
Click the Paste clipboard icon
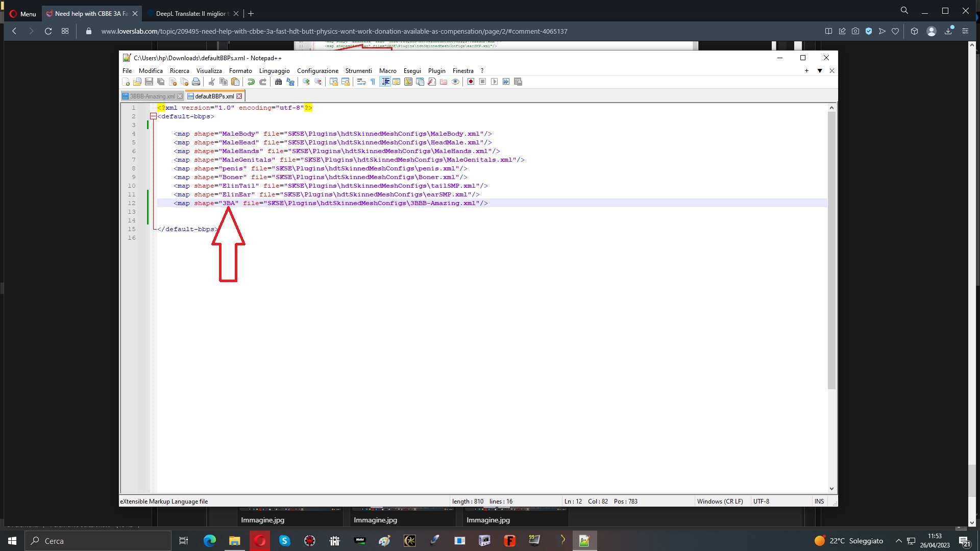tap(235, 82)
